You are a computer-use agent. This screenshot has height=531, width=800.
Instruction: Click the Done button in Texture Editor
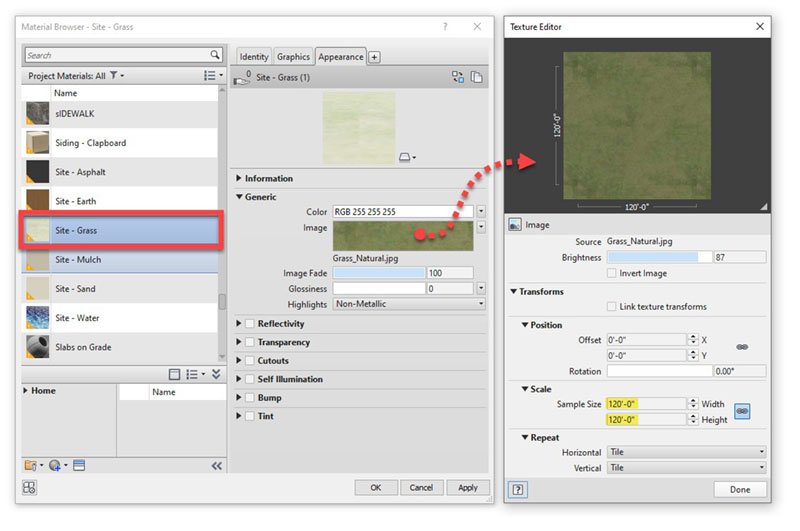740,489
